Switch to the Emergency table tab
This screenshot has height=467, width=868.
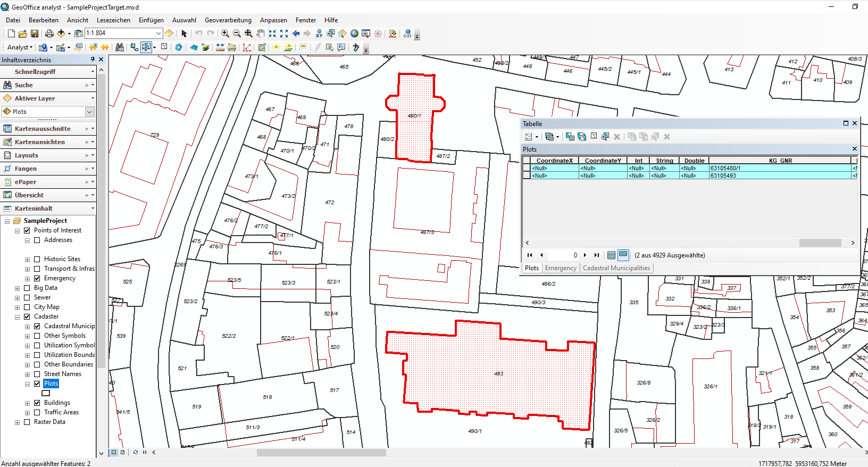click(560, 268)
